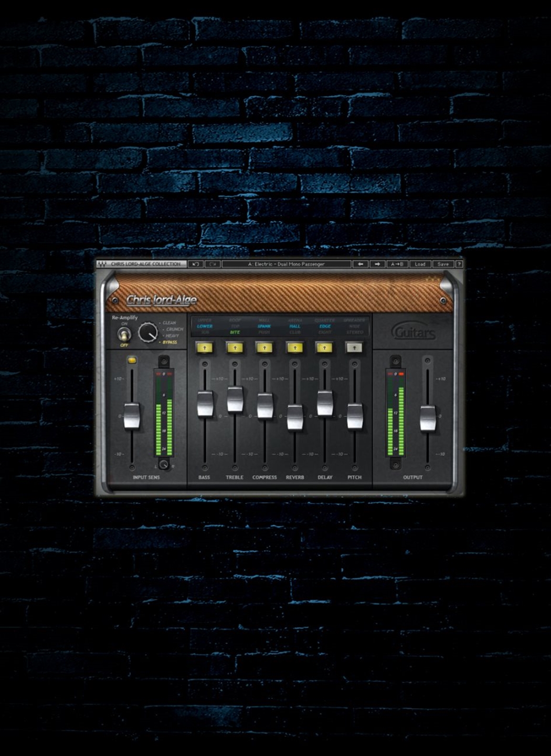Click the Input Sens fader handle
This screenshot has width=551, height=756.
click(x=132, y=416)
